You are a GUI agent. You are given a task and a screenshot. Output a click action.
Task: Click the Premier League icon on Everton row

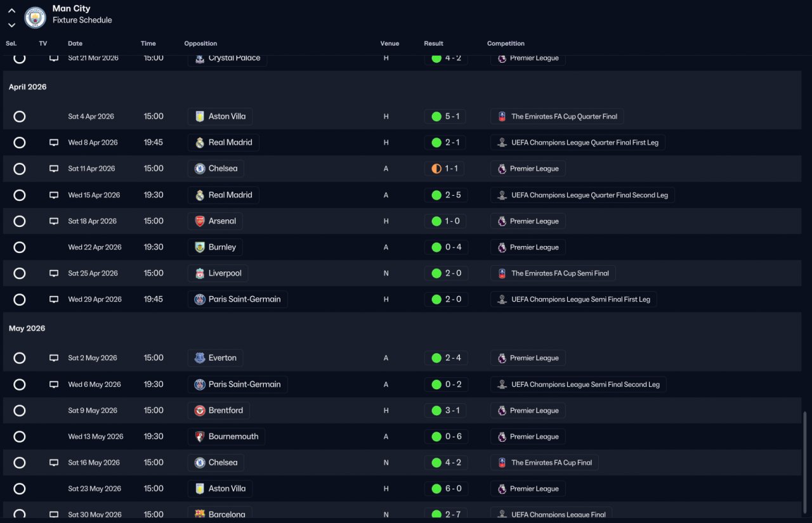coord(502,358)
